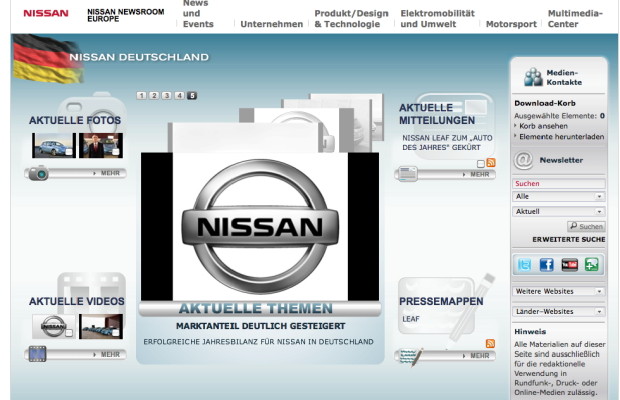This screenshot has width=620, height=400.
Task: Expand Weitere Websites dropdown
Action: coord(559,291)
